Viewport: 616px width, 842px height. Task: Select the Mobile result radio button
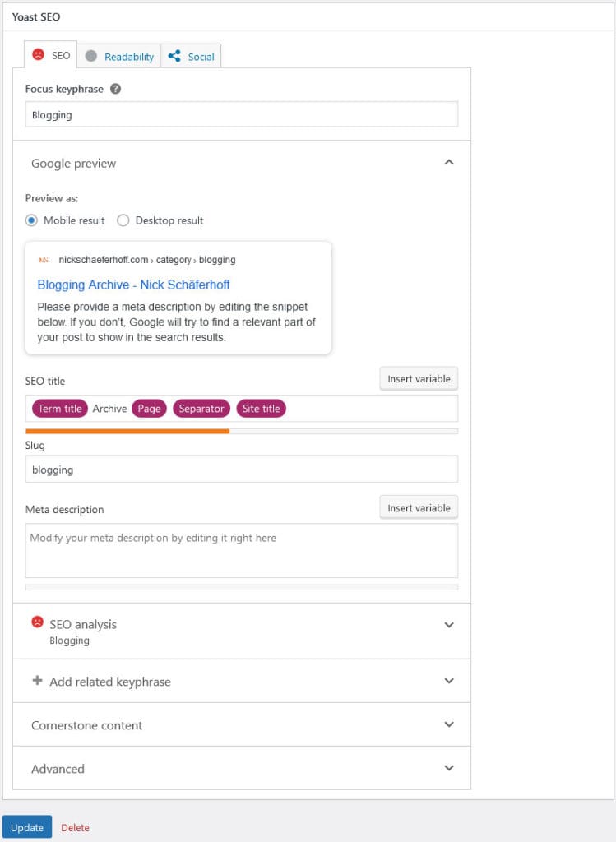click(x=32, y=220)
